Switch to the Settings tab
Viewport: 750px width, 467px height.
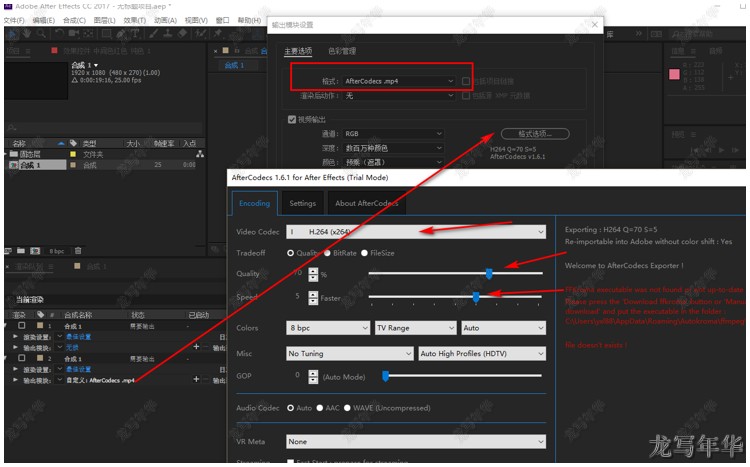(302, 203)
